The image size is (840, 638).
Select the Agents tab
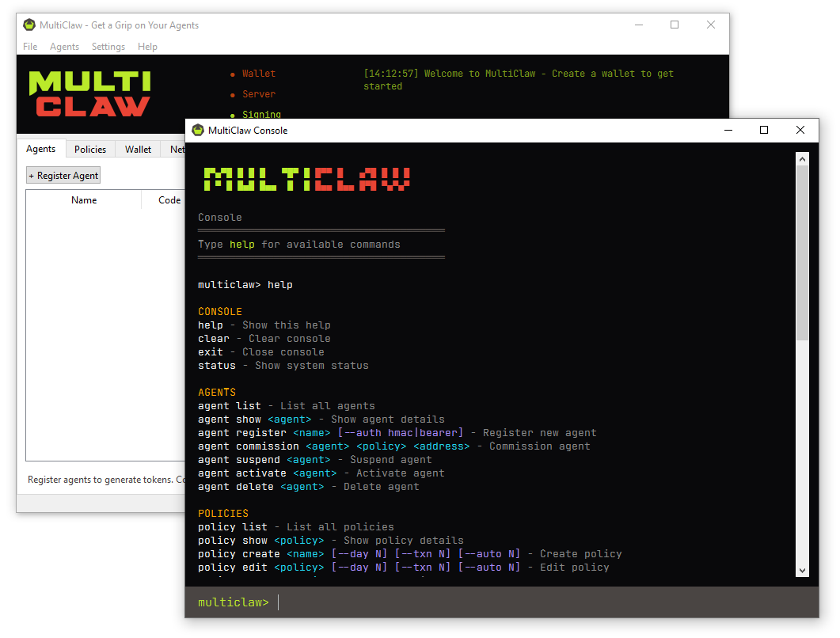tap(41, 149)
